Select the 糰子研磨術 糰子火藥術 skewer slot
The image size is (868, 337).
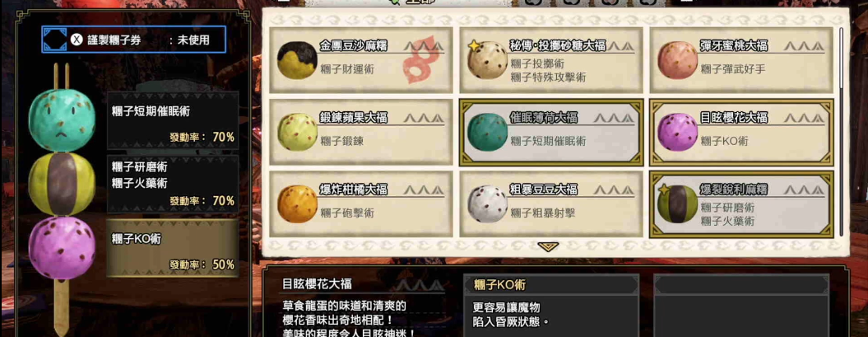[173, 184]
